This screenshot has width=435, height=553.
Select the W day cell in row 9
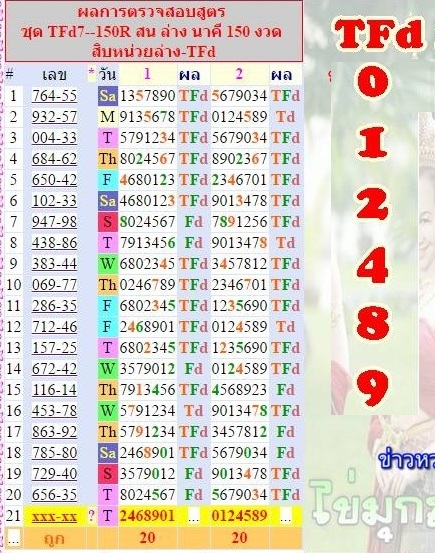[x=107, y=264]
